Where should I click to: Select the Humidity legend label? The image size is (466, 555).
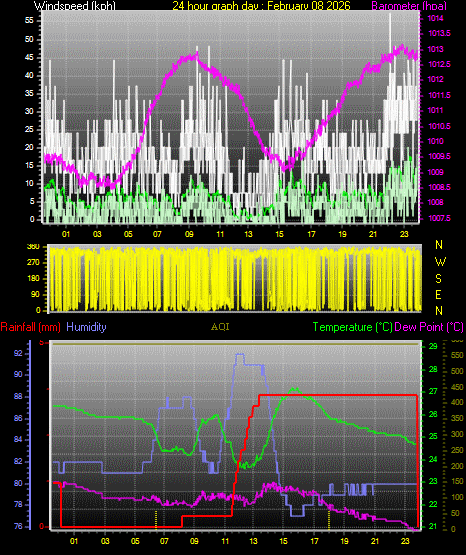[86, 327]
